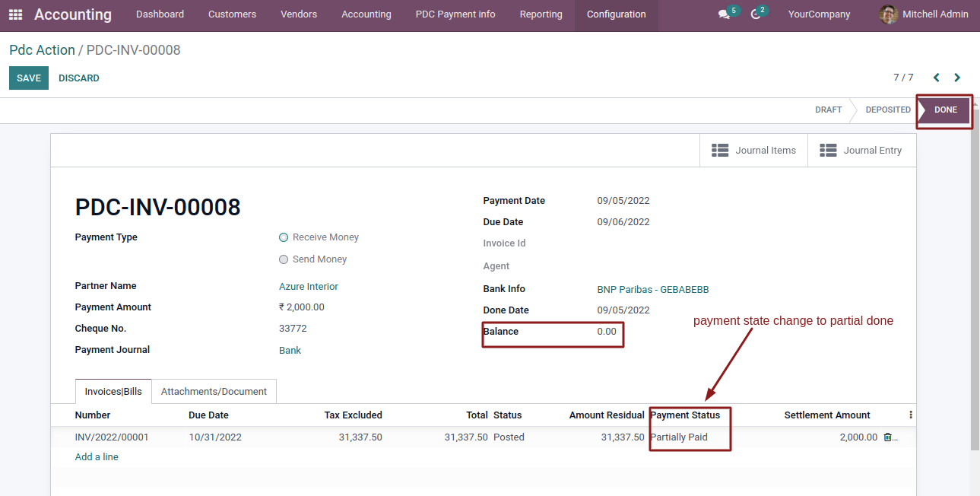Screen dimensions: 980x496
Task: Click the PDC-INV-00008 record title
Action: pos(158,207)
